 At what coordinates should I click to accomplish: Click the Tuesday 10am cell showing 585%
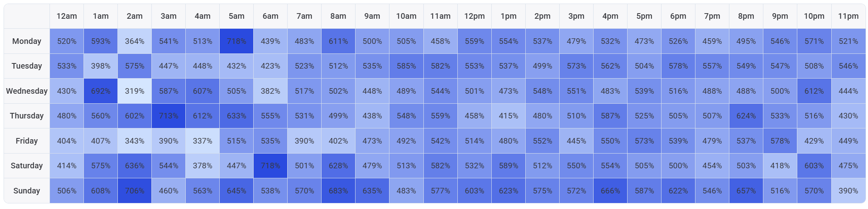(406, 66)
